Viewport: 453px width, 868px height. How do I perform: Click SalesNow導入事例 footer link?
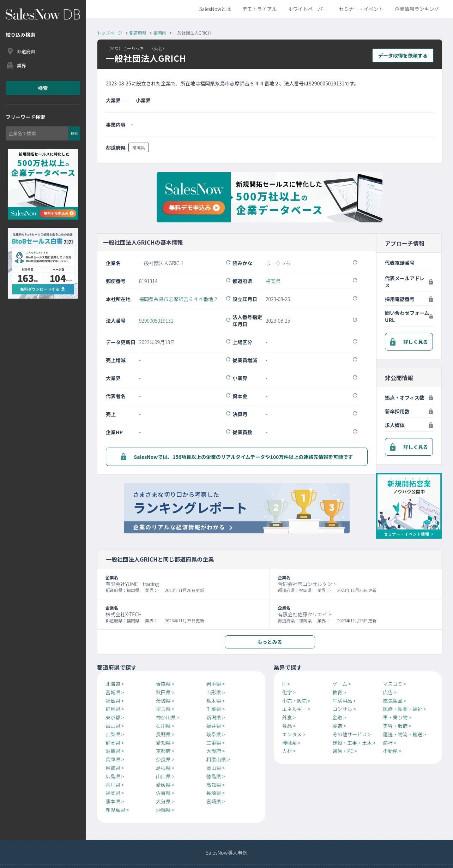click(226, 852)
